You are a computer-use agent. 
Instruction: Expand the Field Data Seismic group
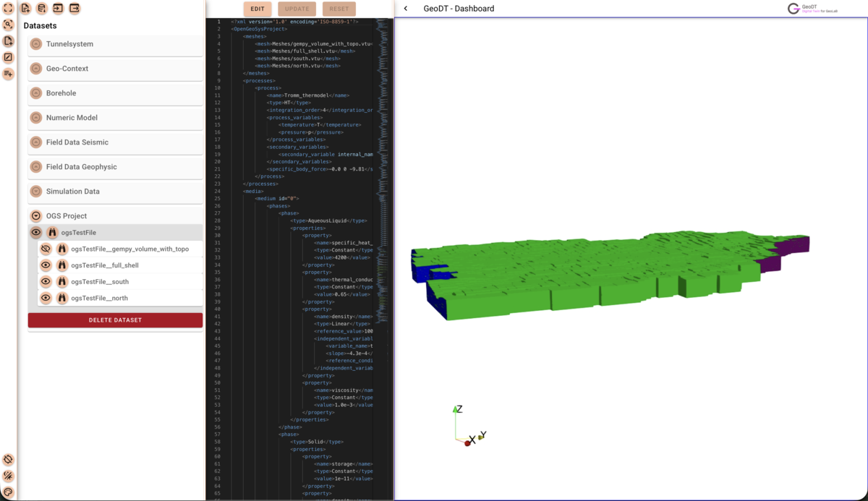[x=35, y=142]
